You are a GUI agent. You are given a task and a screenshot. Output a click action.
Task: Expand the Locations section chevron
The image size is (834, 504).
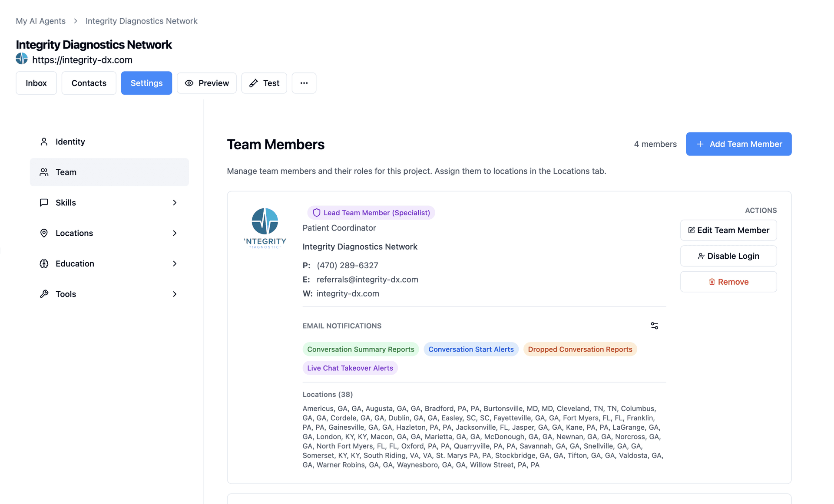click(x=175, y=233)
